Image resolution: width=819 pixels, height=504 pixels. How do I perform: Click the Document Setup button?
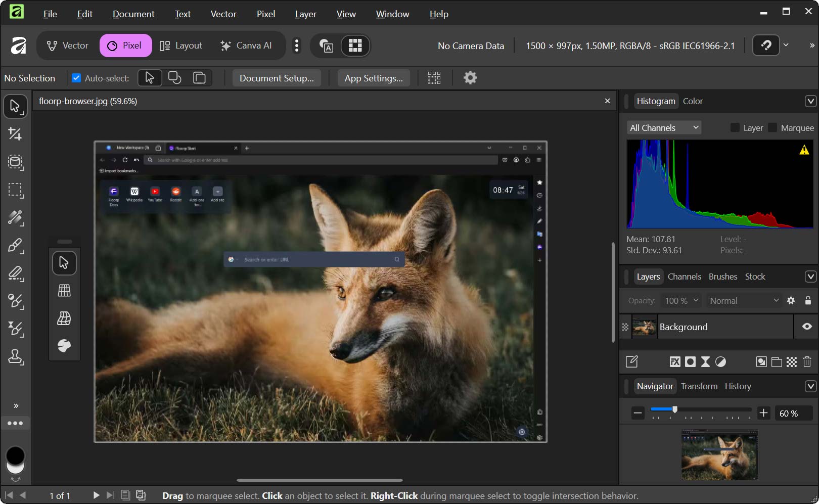pos(277,78)
